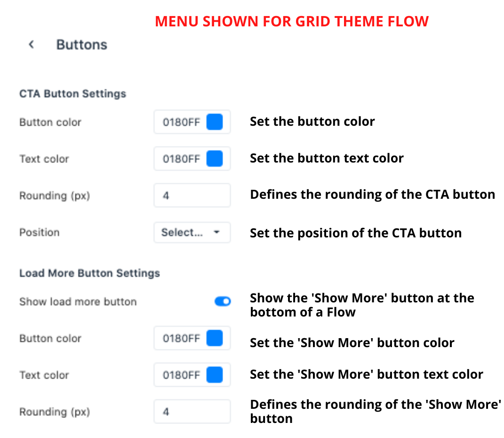
Task: Open Load More Text color swatch
Action: coord(215,375)
